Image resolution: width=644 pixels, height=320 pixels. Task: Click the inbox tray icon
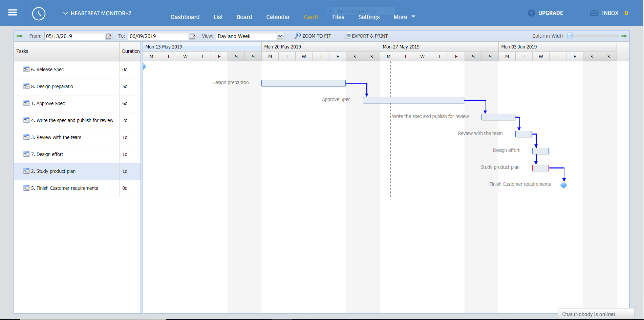594,13
